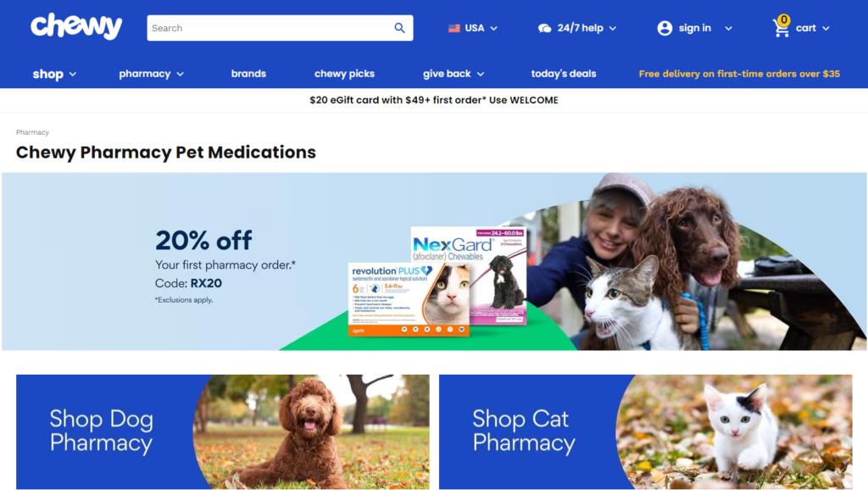Image resolution: width=868 pixels, height=490 pixels.
Task: Click into the Search input field
Action: click(x=270, y=28)
